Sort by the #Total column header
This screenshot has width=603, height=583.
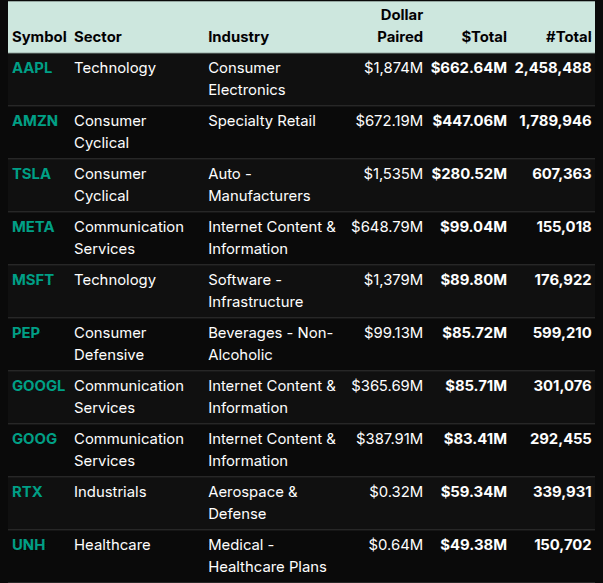(x=568, y=37)
